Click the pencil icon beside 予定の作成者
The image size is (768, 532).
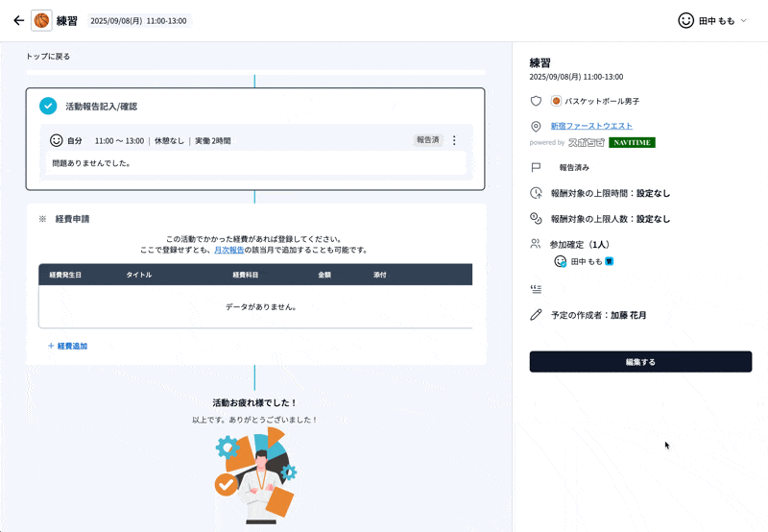pyautogui.click(x=536, y=315)
